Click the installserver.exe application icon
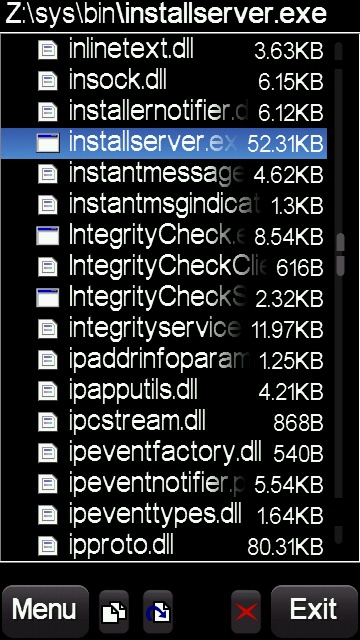 click(48, 143)
